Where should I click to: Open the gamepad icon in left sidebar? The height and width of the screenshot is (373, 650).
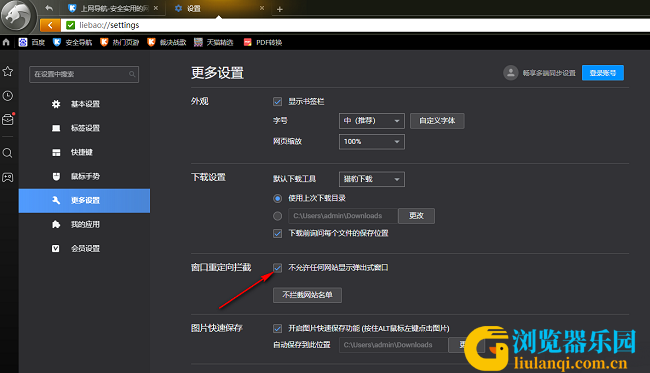pyautogui.click(x=8, y=177)
